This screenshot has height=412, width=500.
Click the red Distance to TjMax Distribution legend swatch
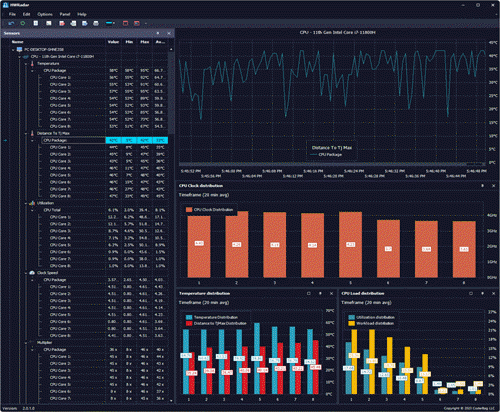click(189, 323)
